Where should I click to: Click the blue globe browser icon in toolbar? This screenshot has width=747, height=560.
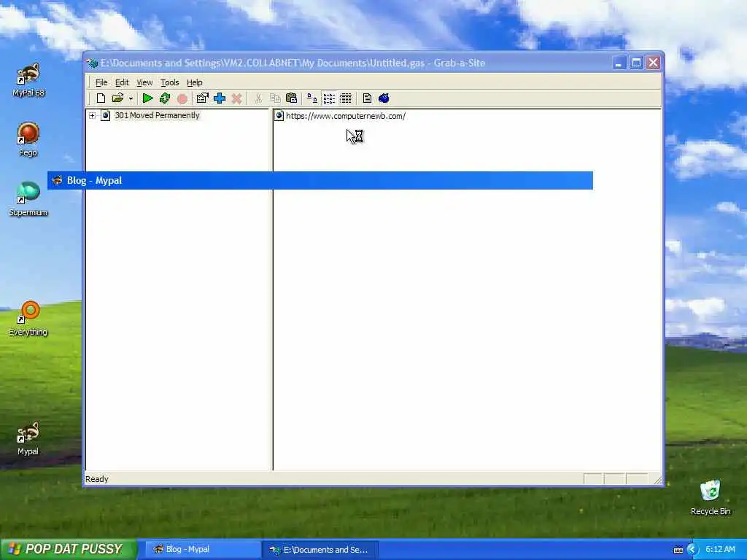pyautogui.click(x=384, y=98)
